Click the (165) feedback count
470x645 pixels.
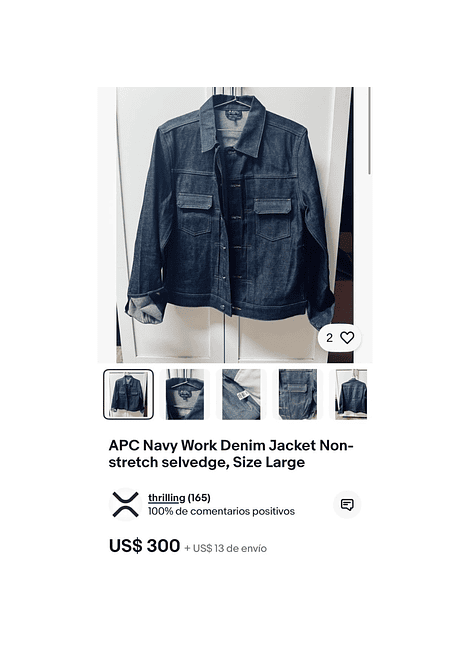199,498
